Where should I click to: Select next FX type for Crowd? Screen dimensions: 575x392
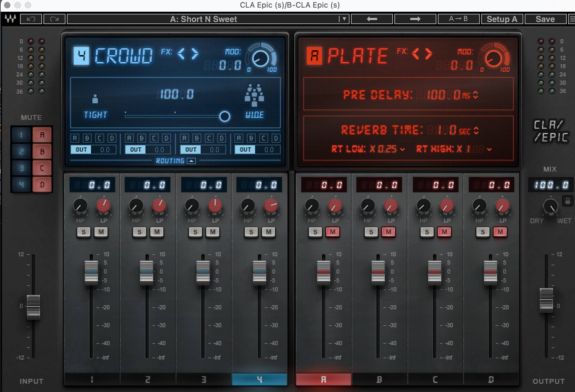pos(195,54)
